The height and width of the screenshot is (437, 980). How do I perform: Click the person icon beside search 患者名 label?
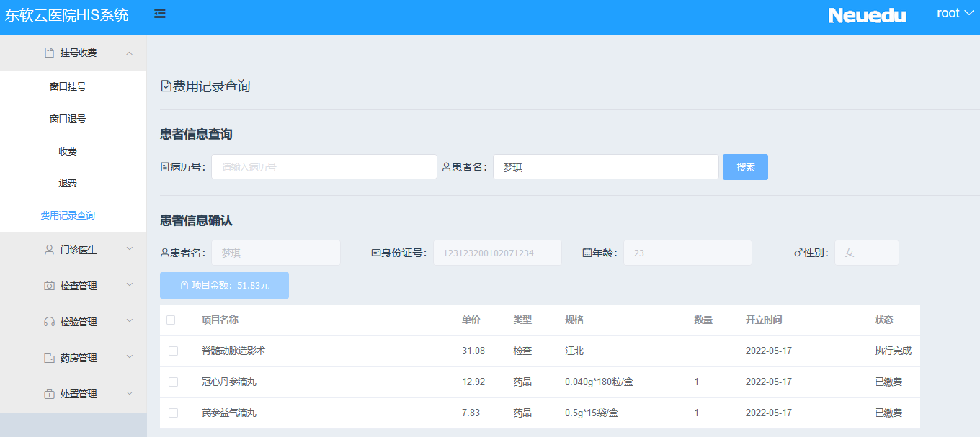click(x=446, y=167)
